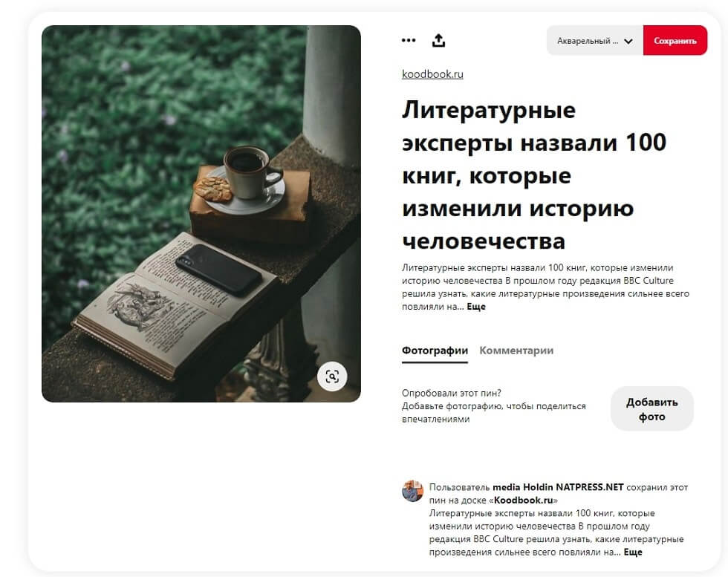This screenshot has width=728, height=577.
Task: Switch to the Фотографии tab
Action: tap(435, 351)
